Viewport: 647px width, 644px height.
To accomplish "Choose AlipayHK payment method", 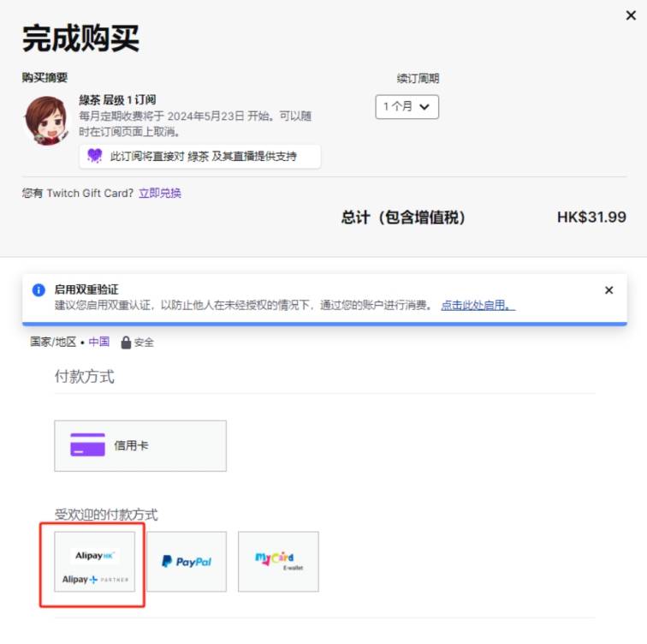I will (x=95, y=562).
